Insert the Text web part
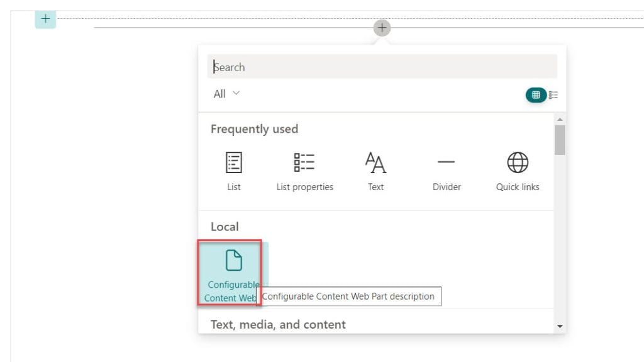644x362 pixels. pos(375,171)
